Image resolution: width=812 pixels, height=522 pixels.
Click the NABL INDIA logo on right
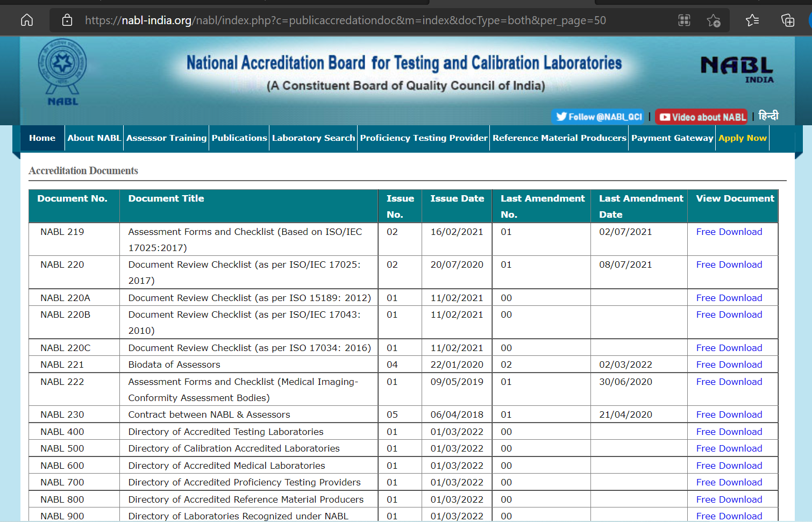click(737, 69)
